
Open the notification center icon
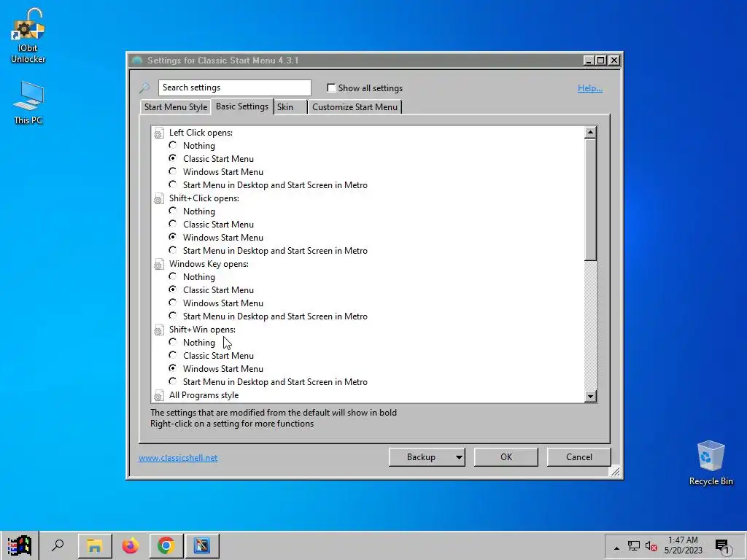722,547
